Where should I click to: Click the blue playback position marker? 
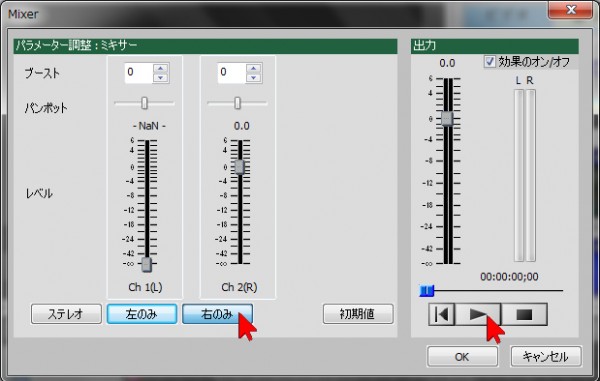click(427, 291)
